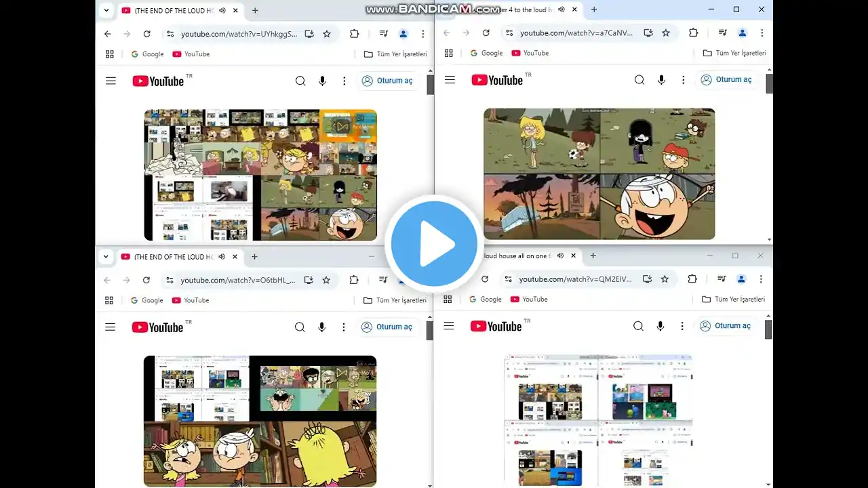This screenshot has height=488, width=868.
Task: Bookmark the UYhkggS page with the star
Action: pyautogui.click(x=327, y=34)
